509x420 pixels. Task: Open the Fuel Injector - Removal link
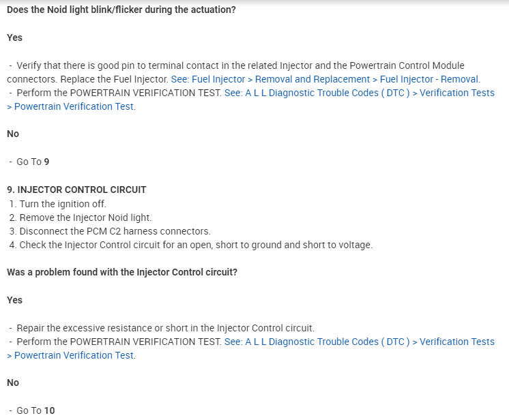click(325, 79)
